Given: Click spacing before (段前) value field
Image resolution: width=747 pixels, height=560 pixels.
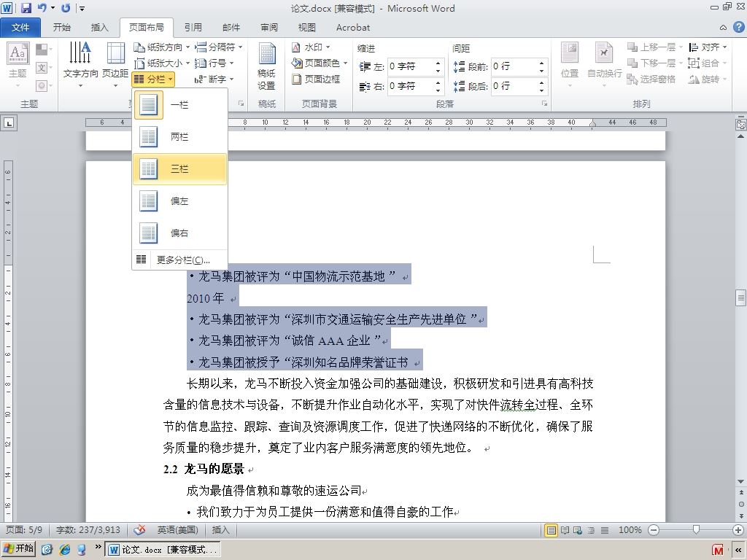Looking at the screenshot, I should coord(514,66).
